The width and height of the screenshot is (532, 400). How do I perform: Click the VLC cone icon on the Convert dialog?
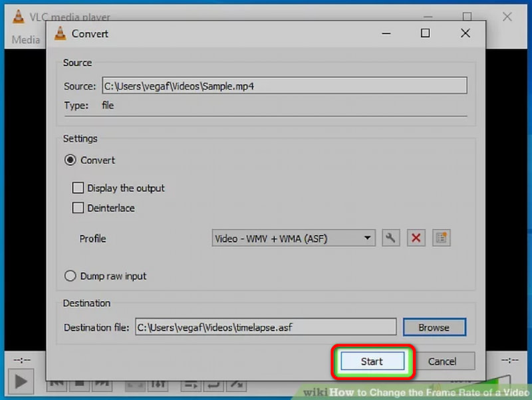click(59, 33)
